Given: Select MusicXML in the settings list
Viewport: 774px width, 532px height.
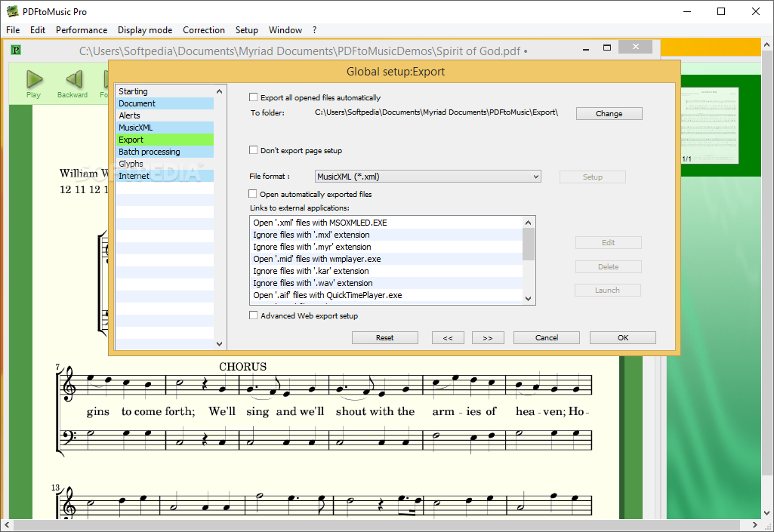Looking at the screenshot, I should (165, 128).
